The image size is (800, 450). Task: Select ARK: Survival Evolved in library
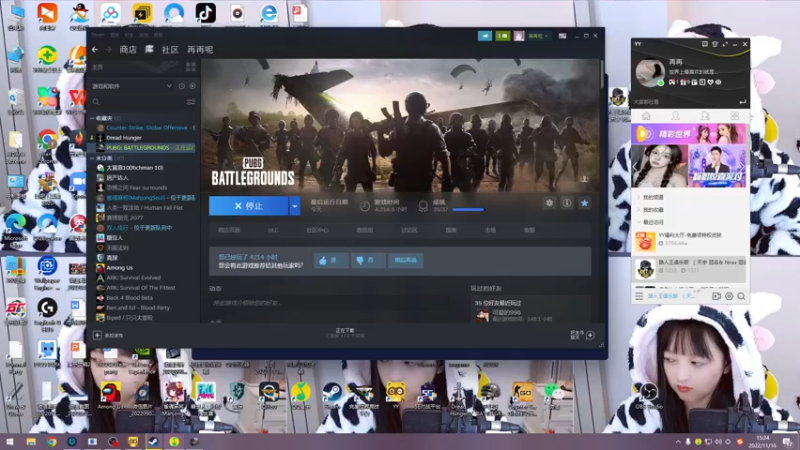coord(133,278)
